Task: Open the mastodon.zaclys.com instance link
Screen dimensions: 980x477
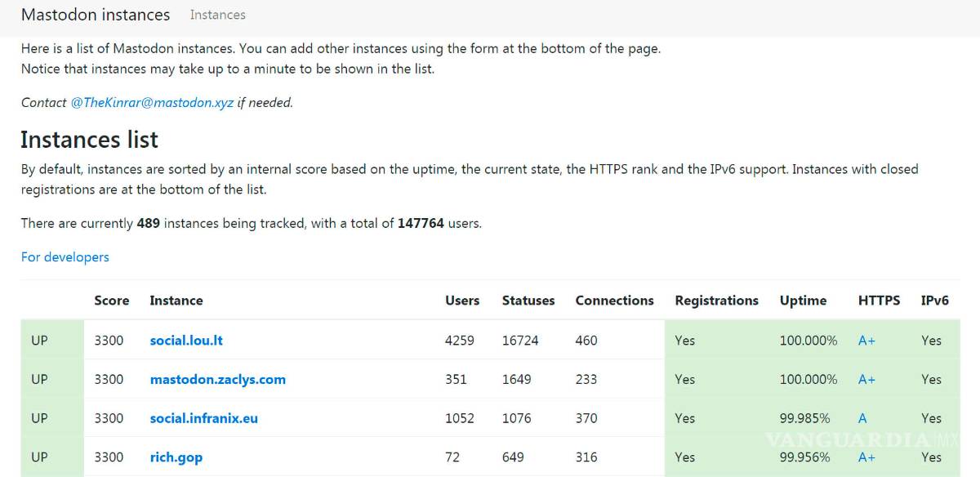Action: [217, 379]
